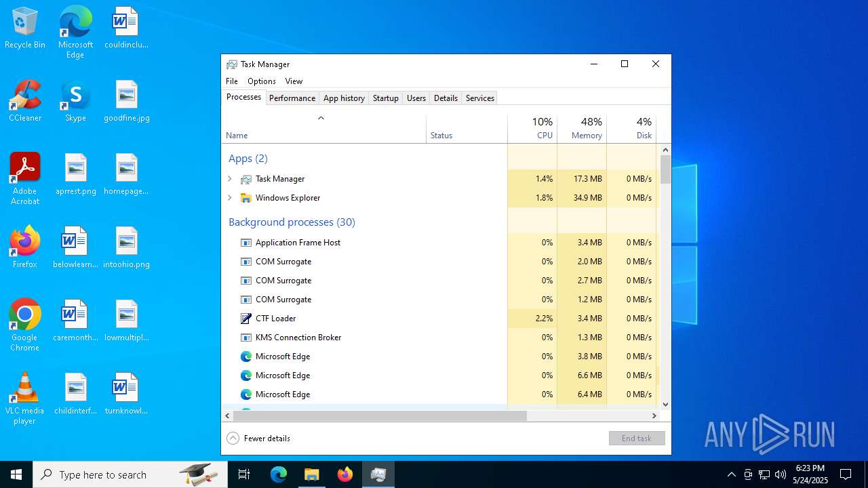Select lowmultipl... image file icon

(x=126, y=321)
